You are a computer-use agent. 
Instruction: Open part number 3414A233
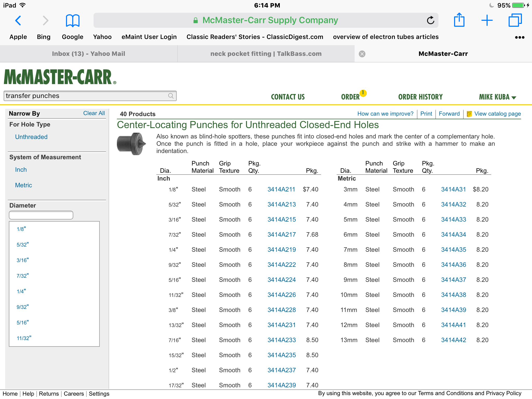tap(282, 340)
